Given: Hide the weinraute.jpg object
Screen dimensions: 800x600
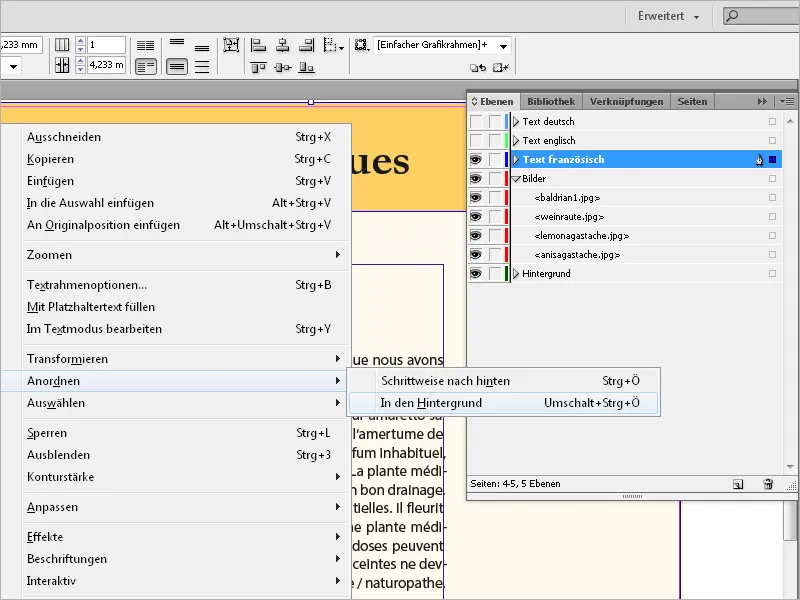Looking at the screenshot, I should point(476,216).
